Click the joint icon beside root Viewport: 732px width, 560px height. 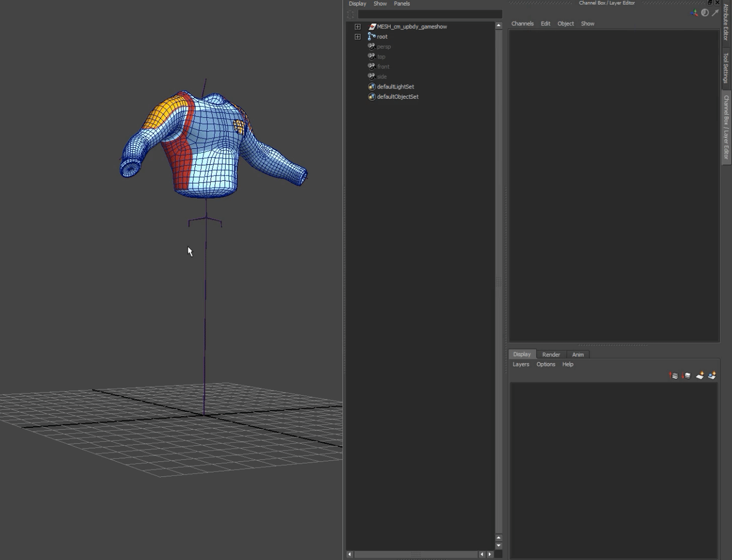point(371,36)
